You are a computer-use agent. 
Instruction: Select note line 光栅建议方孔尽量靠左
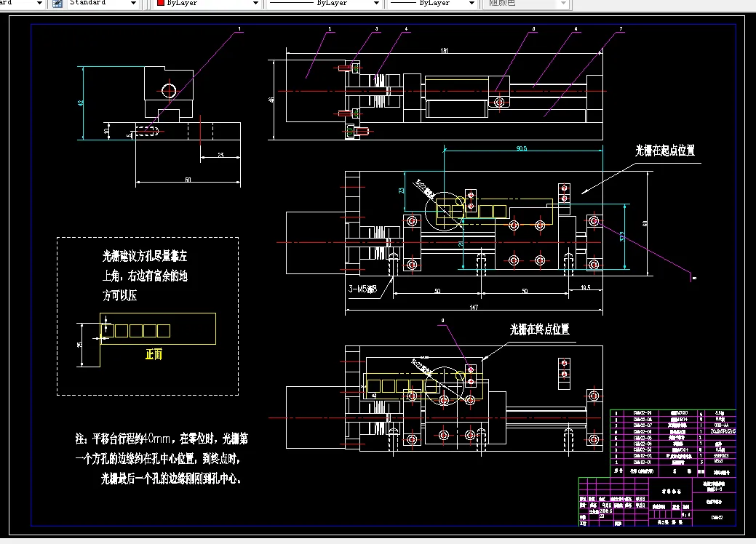(145, 256)
